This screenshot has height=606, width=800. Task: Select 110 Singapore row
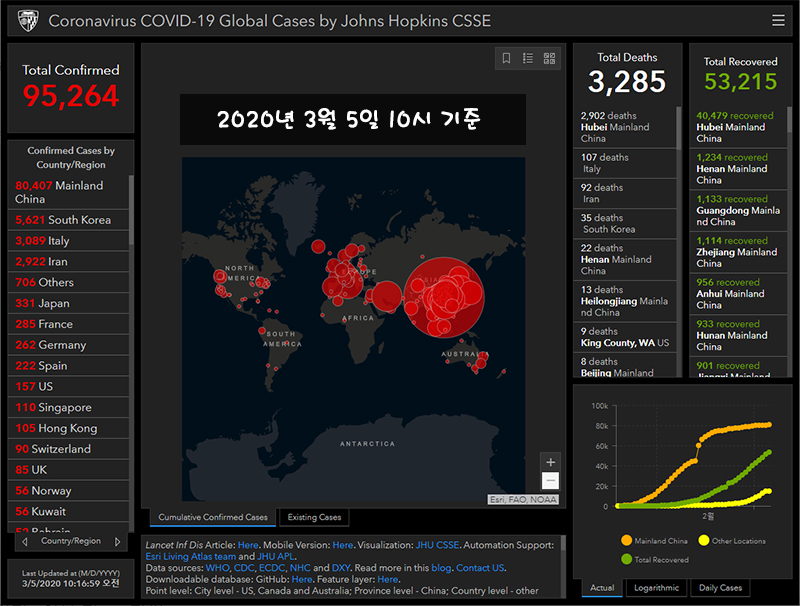pos(68,408)
